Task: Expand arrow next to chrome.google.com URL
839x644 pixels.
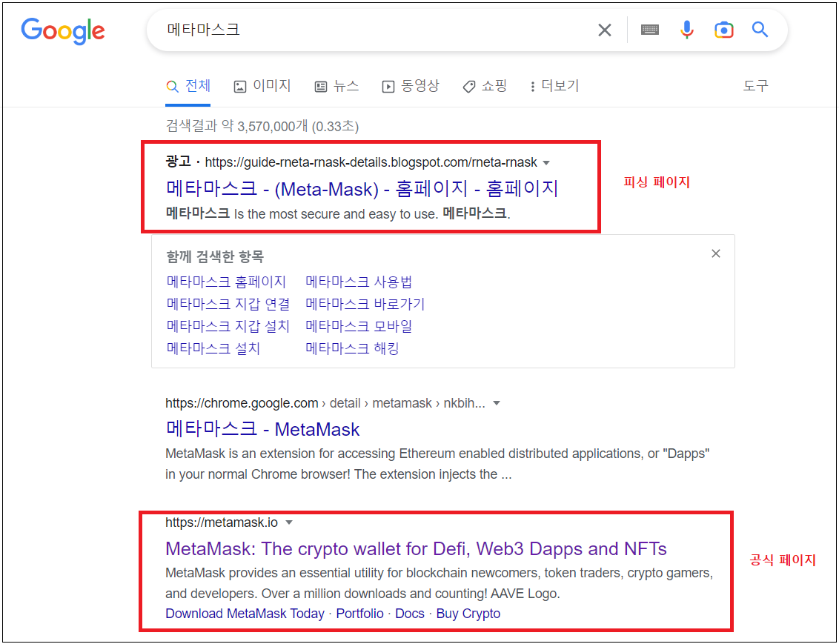Action: pyautogui.click(x=497, y=403)
